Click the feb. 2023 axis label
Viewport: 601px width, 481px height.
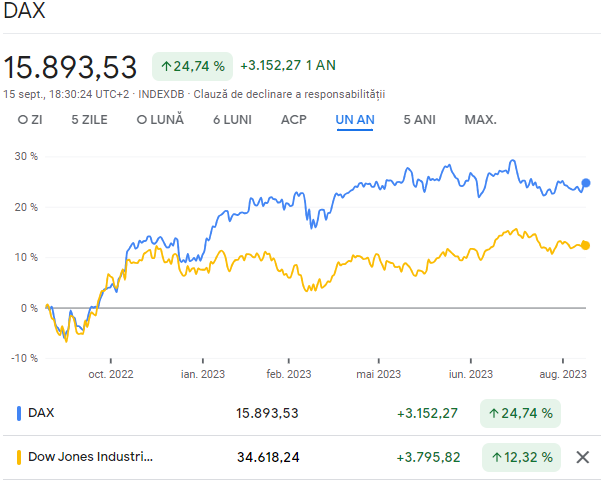(x=289, y=374)
